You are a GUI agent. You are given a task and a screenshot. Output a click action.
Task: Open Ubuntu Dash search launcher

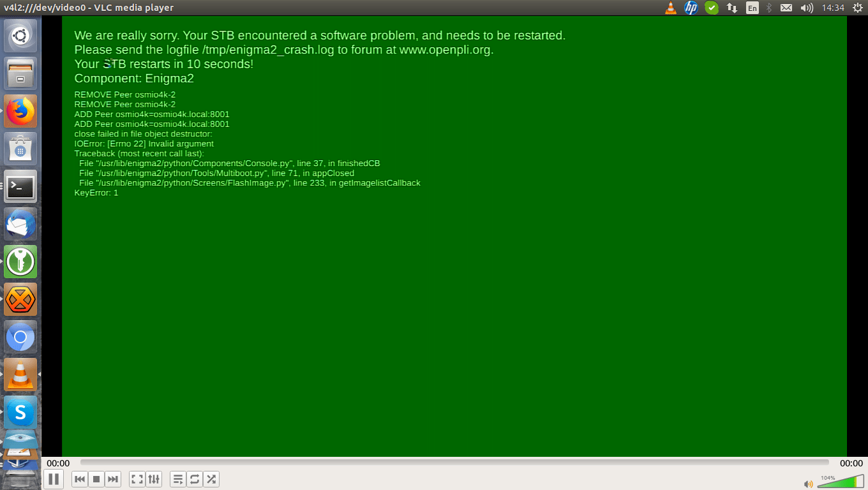click(20, 36)
